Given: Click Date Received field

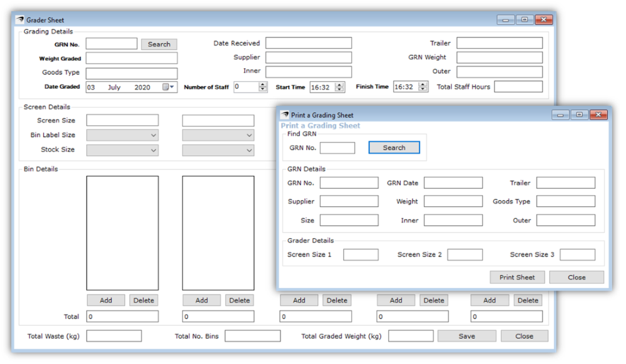Looking at the screenshot, I should tap(309, 43).
